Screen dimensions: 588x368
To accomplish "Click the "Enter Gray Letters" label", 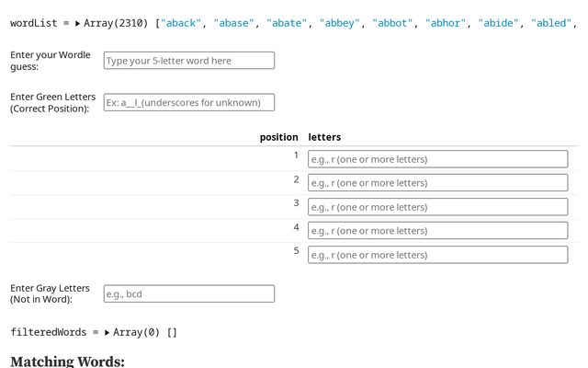I will (x=50, y=293).
